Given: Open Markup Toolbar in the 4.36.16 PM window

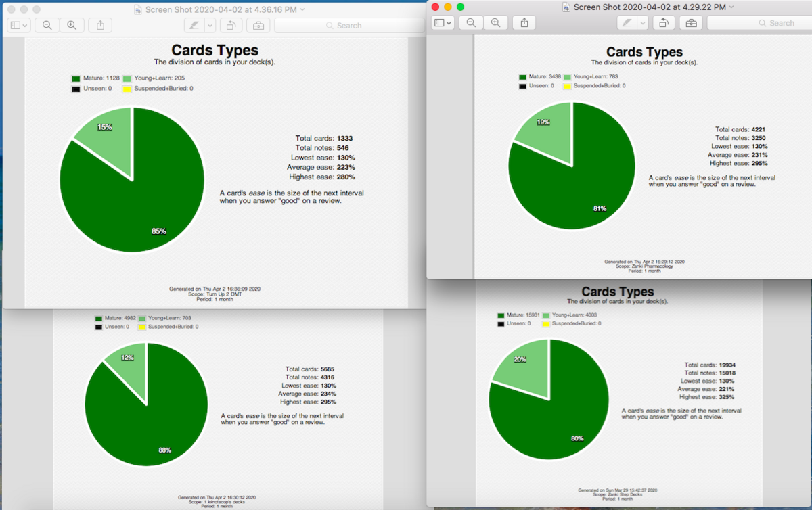Looking at the screenshot, I should tap(257, 25).
